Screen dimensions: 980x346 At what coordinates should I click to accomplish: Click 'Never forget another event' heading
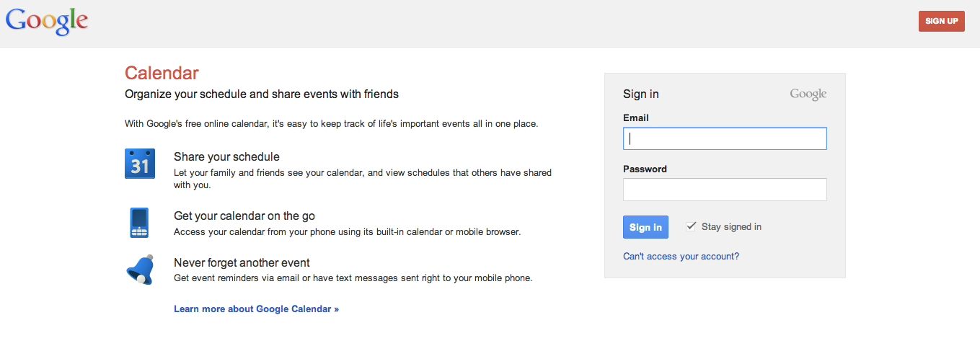pyautogui.click(x=242, y=263)
